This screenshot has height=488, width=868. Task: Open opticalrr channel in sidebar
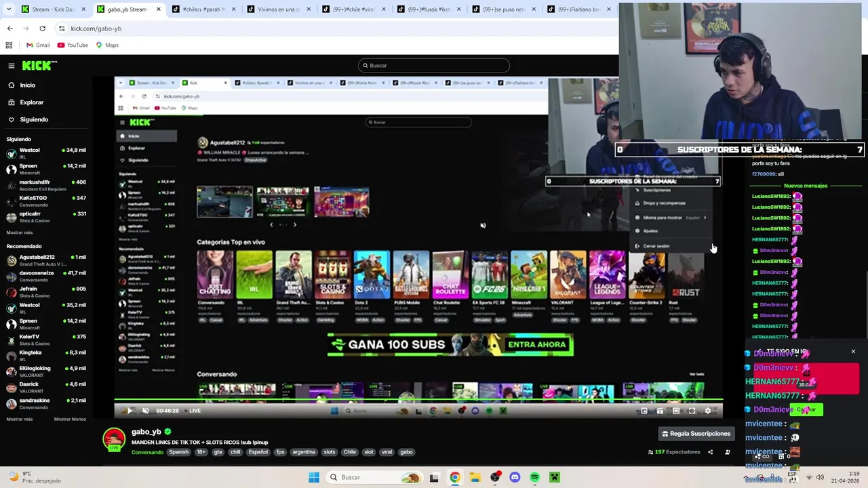(46, 217)
